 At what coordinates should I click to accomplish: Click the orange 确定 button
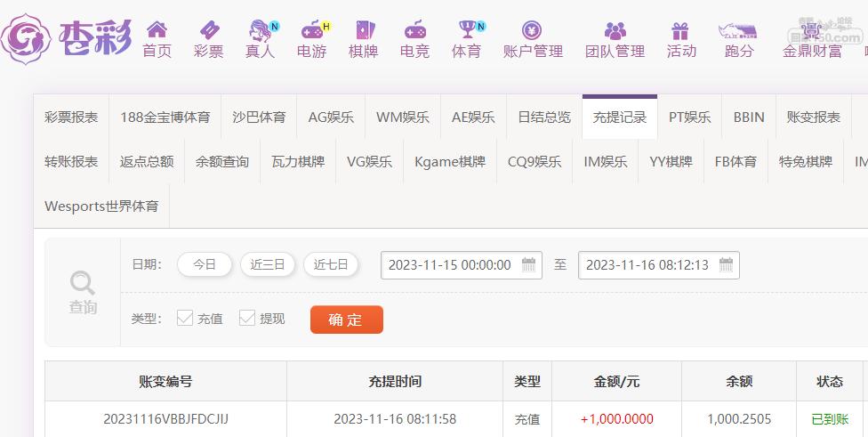tap(347, 320)
